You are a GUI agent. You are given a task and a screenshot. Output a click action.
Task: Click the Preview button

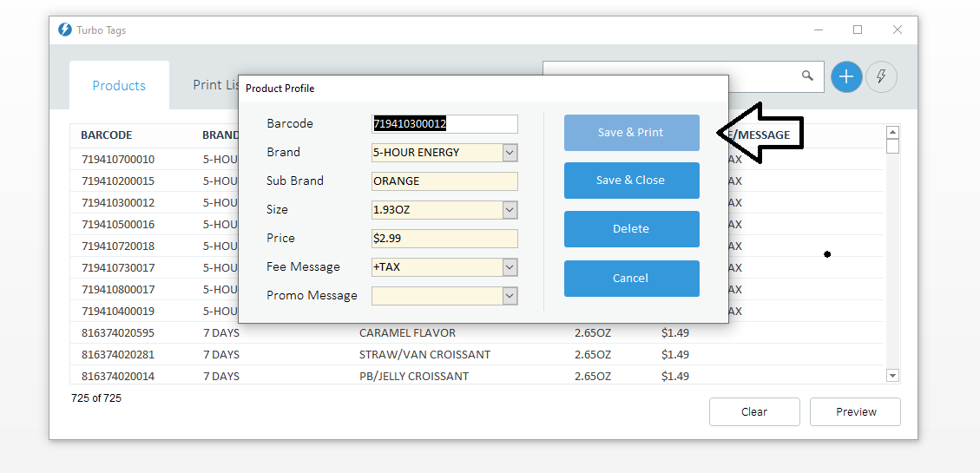856,411
